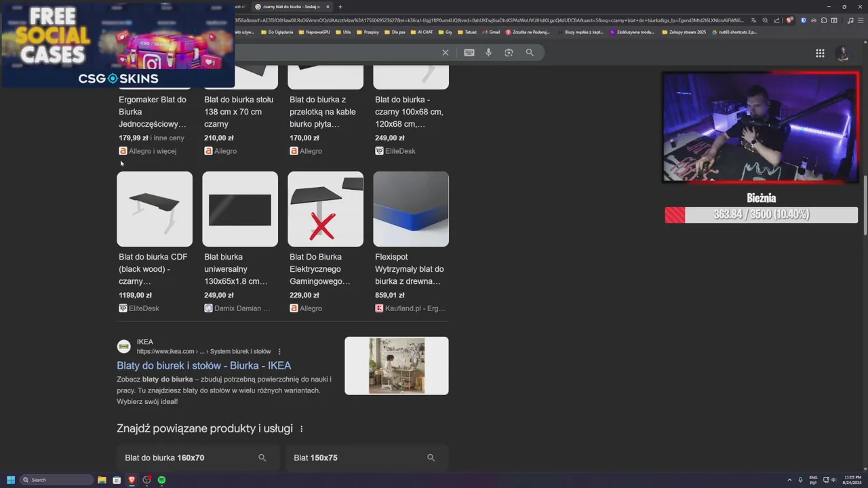Open the Flexispot blue desktop product image
Viewport: 868px width, 488px height.
pos(411,209)
